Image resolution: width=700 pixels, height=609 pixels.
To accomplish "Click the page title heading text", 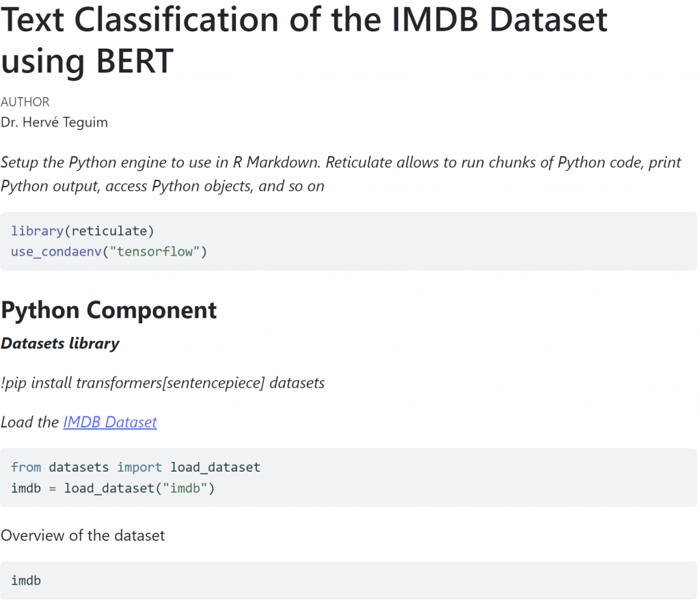I will (304, 40).
